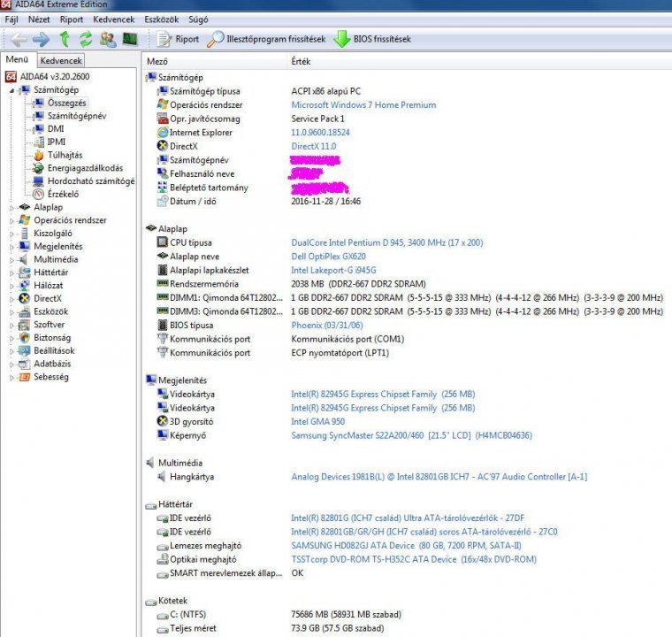Open the green monitor graph icon

click(x=130, y=39)
